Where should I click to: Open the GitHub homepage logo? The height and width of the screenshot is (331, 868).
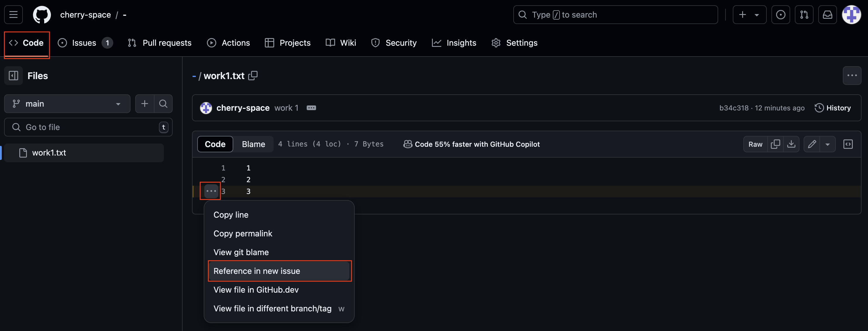click(x=42, y=15)
